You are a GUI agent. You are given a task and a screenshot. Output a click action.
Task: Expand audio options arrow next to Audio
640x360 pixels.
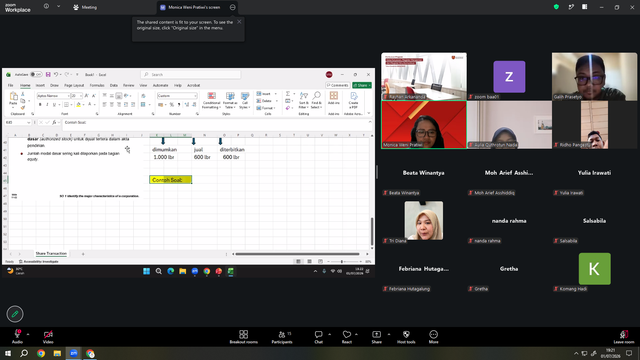pos(28,334)
